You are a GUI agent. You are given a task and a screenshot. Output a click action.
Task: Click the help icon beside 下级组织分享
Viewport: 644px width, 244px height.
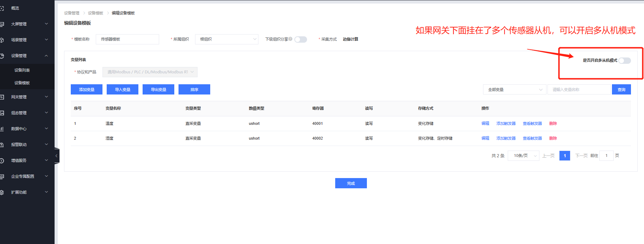point(290,39)
